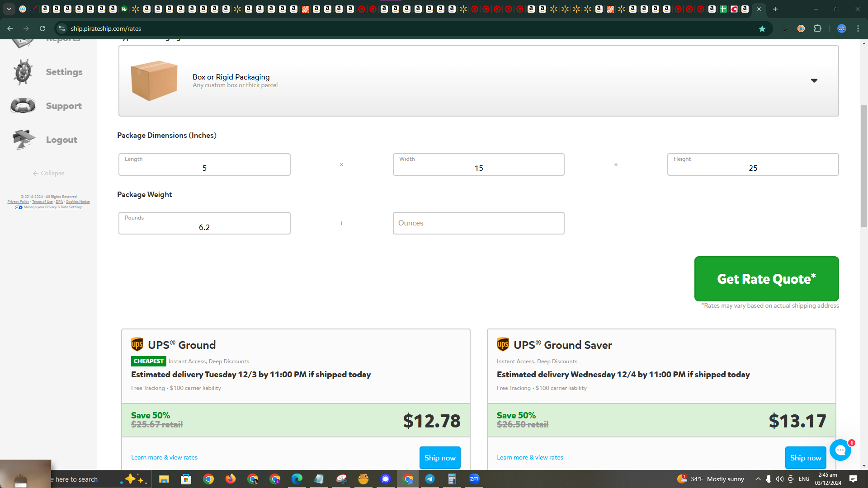This screenshot has height=488, width=868.
Task: Open the live chat bubble widget
Action: coord(840,450)
